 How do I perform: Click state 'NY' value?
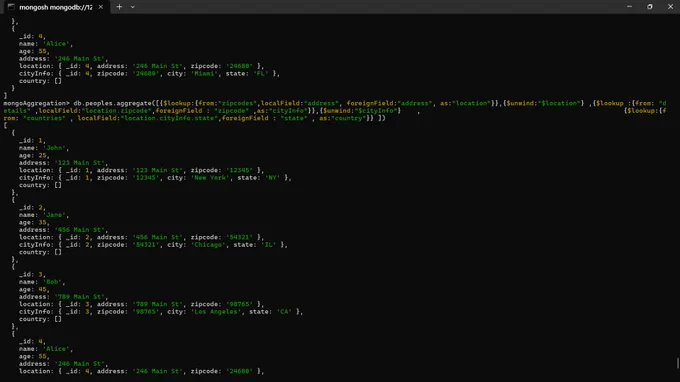tap(272, 178)
